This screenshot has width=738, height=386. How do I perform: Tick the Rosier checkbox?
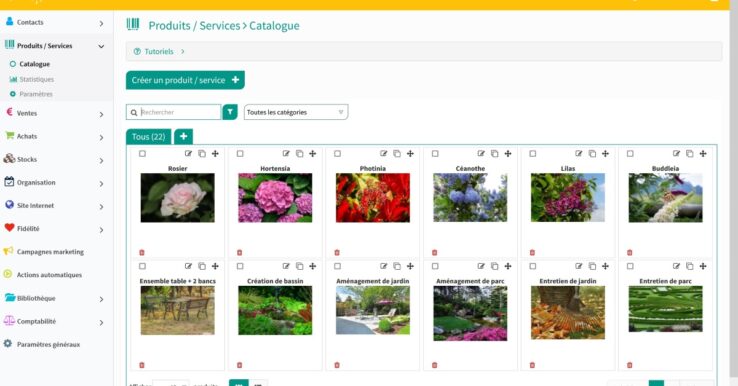tap(142, 153)
